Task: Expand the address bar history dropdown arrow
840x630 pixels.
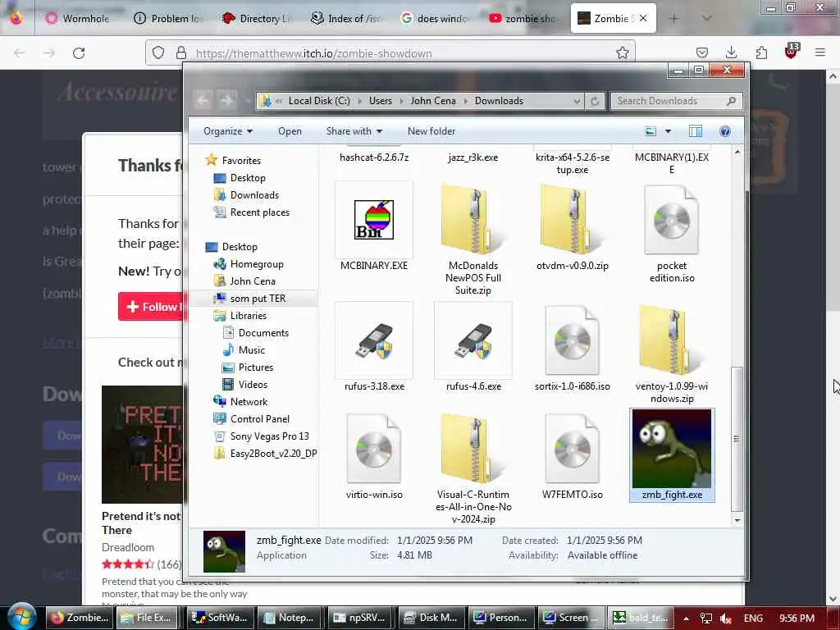Action: coord(577,101)
